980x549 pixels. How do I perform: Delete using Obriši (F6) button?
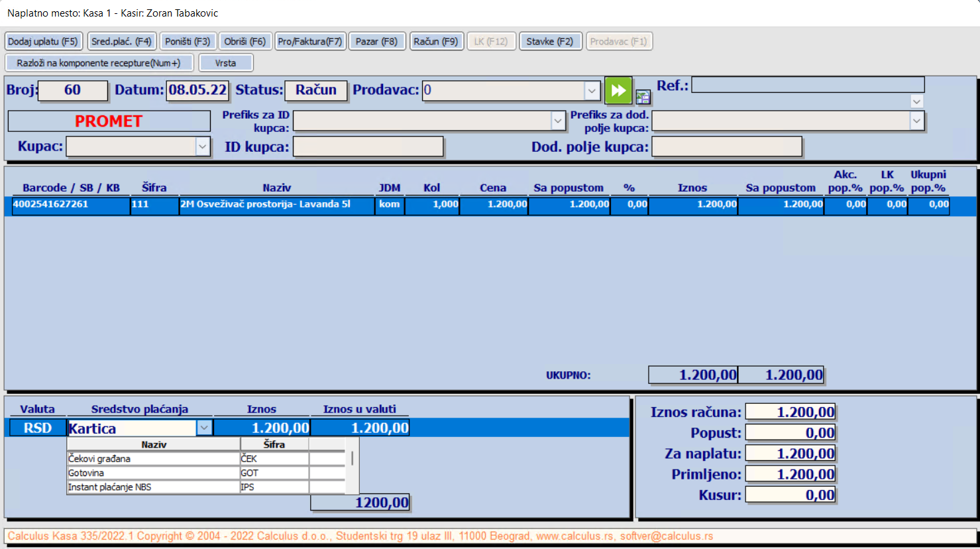[245, 41]
